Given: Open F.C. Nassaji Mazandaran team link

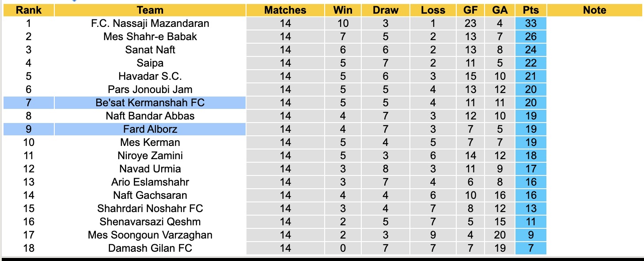Looking at the screenshot, I should [150, 23].
